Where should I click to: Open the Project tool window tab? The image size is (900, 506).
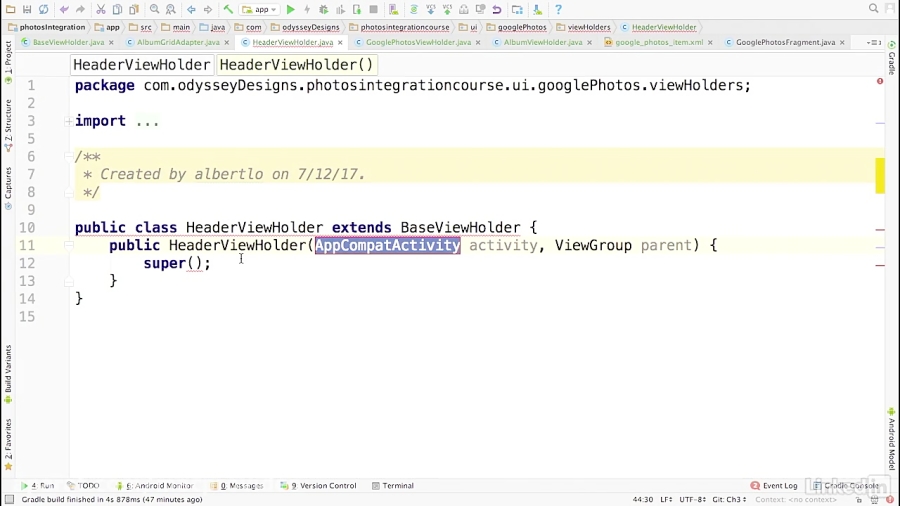(x=8, y=62)
